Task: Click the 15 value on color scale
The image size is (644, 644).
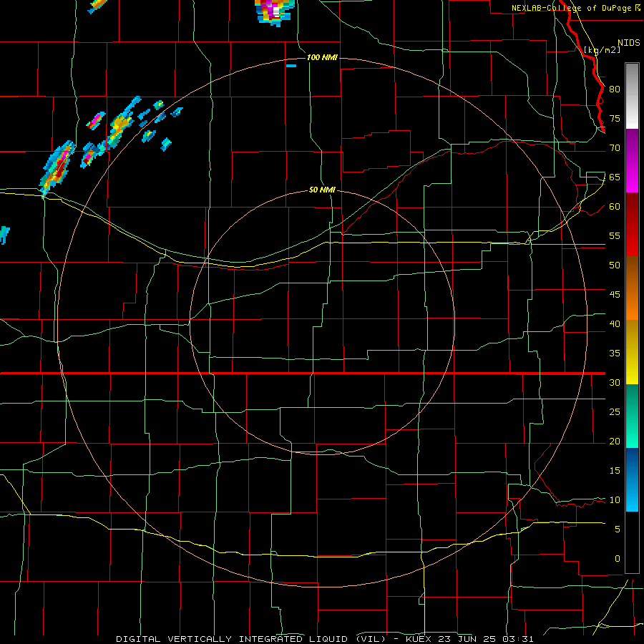Action: coord(615,470)
